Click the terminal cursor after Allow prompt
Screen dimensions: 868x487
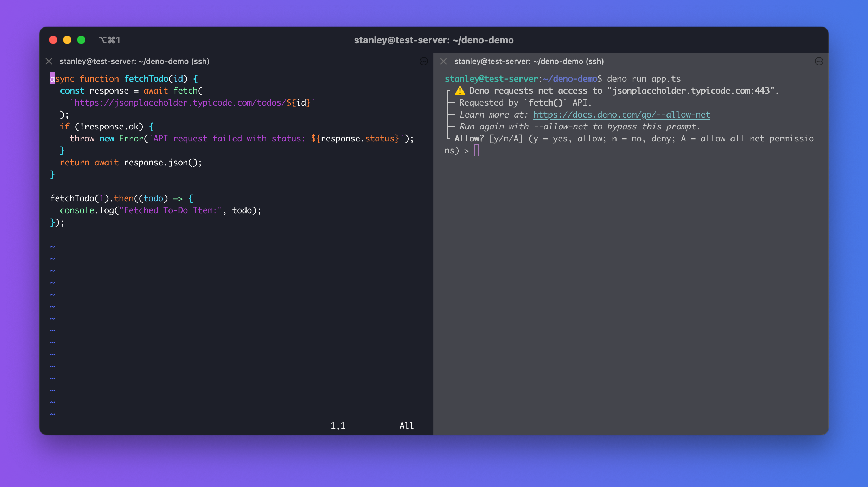click(x=477, y=151)
